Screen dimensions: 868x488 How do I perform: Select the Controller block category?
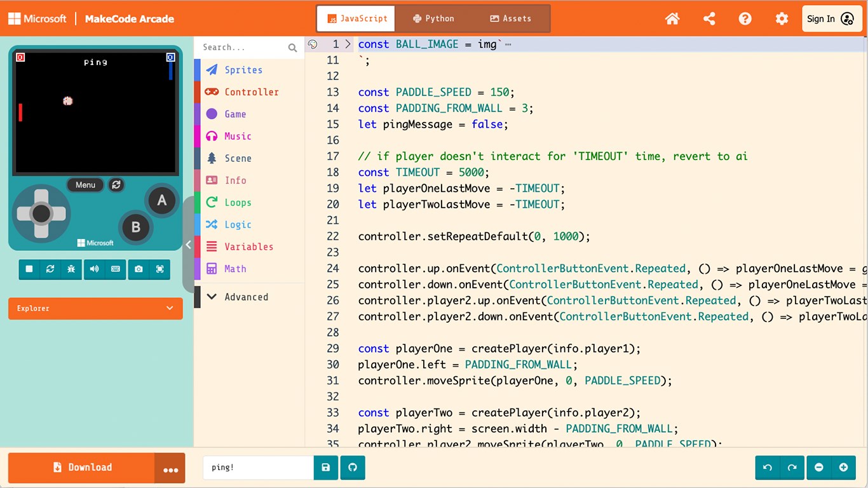[252, 91]
